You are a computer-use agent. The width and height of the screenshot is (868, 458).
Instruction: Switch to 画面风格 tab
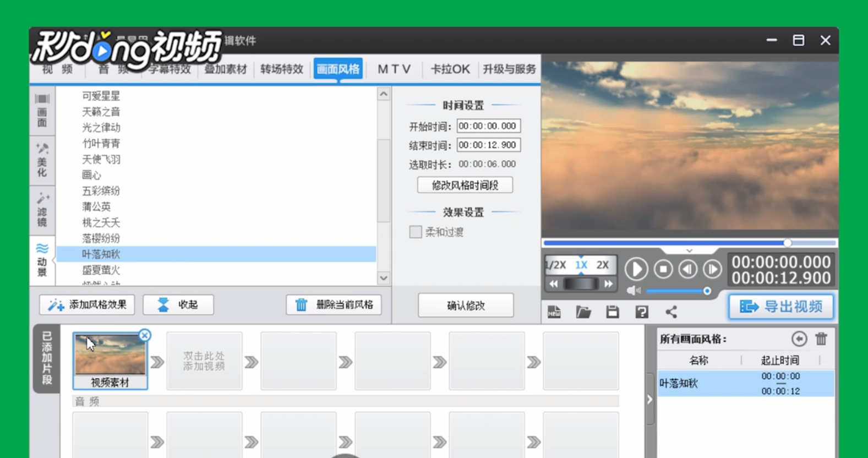click(338, 69)
